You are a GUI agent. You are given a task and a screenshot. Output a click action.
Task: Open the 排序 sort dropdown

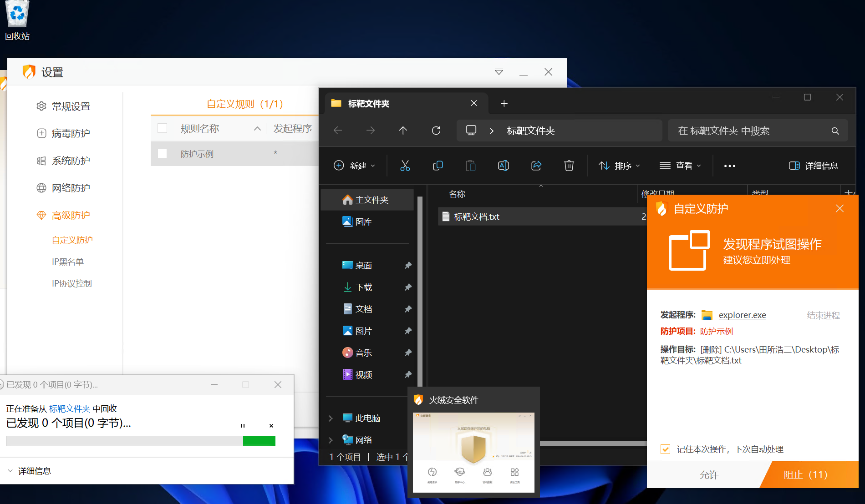pos(619,166)
